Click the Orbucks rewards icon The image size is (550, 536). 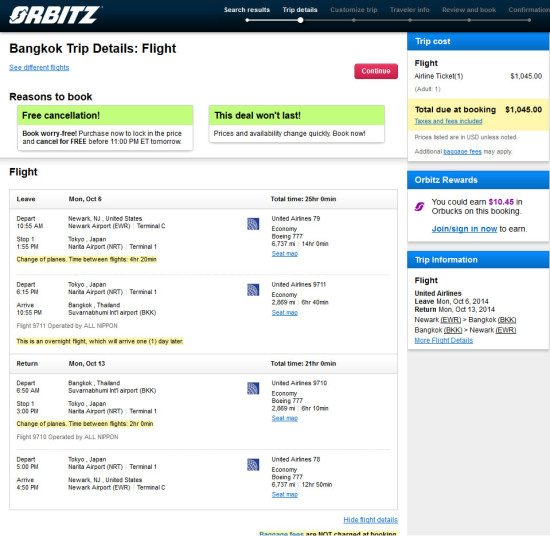pyautogui.click(x=420, y=207)
